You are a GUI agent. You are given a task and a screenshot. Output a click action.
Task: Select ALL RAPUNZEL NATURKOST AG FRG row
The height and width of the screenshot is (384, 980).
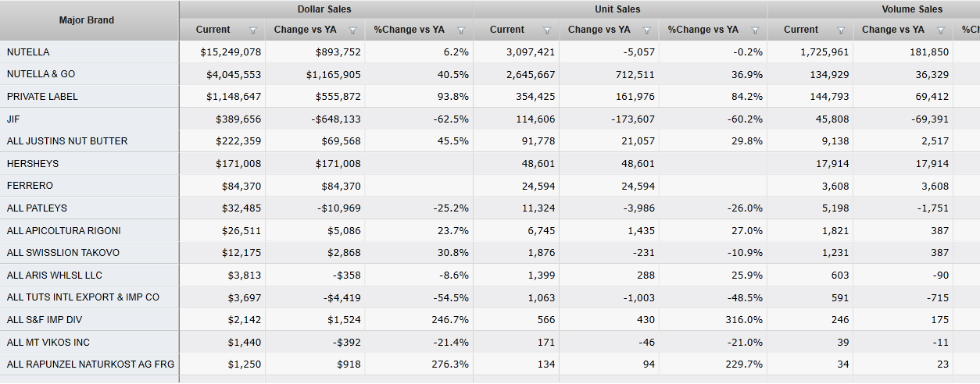coord(91,364)
